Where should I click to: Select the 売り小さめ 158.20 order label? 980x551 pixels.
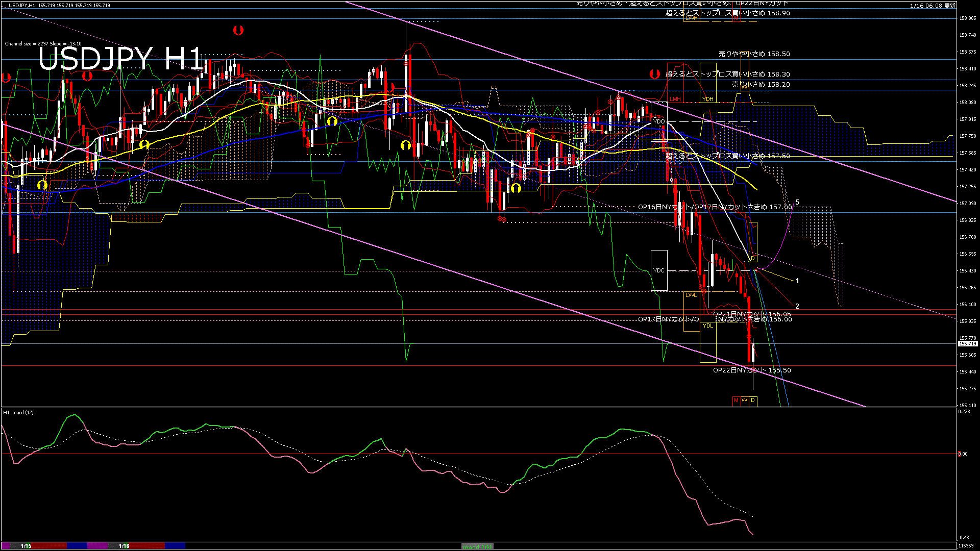(761, 84)
